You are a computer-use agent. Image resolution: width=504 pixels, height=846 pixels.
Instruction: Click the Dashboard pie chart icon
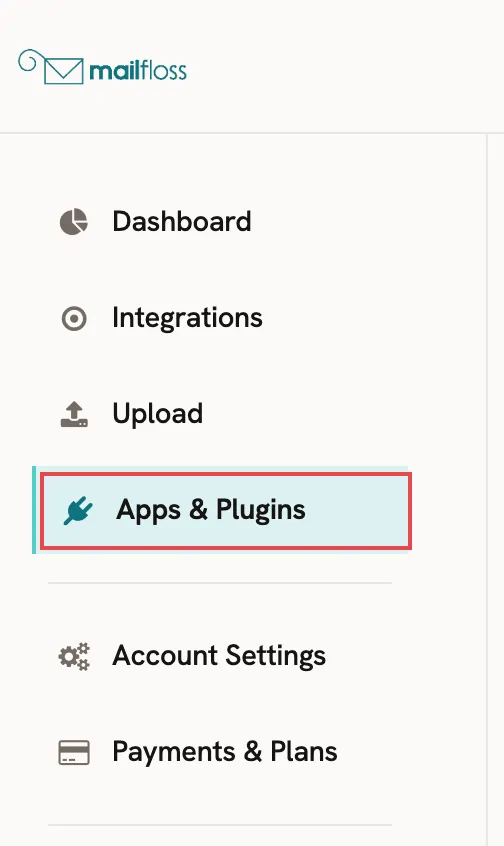coord(73,222)
